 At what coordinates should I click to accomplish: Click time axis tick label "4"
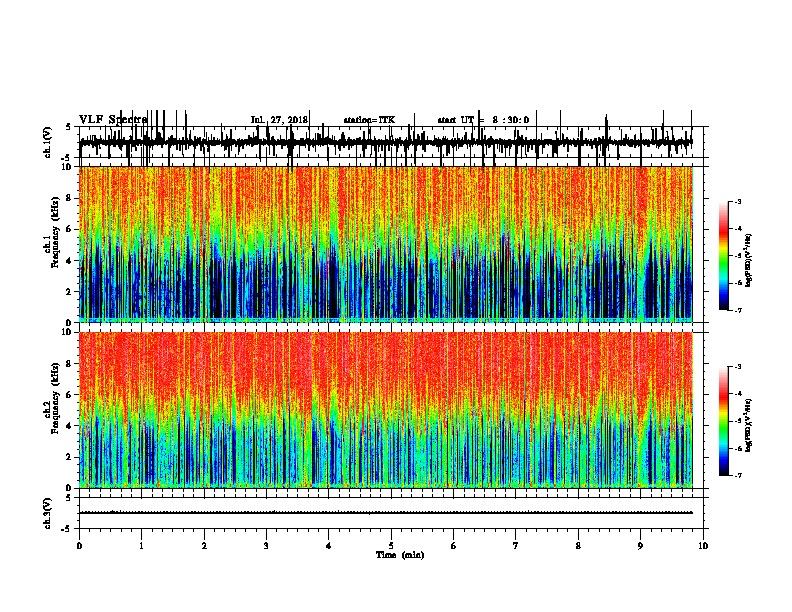329,546
